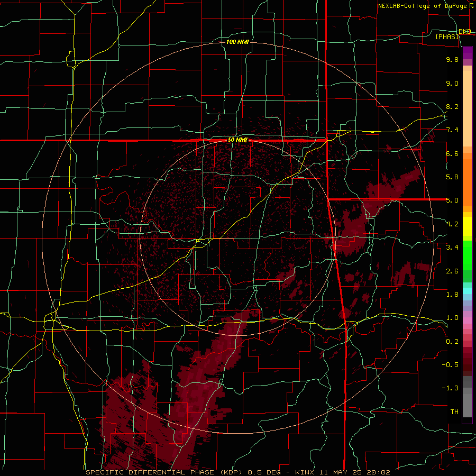
Task: Click the 0.2 legend value
Action: coord(452,342)
